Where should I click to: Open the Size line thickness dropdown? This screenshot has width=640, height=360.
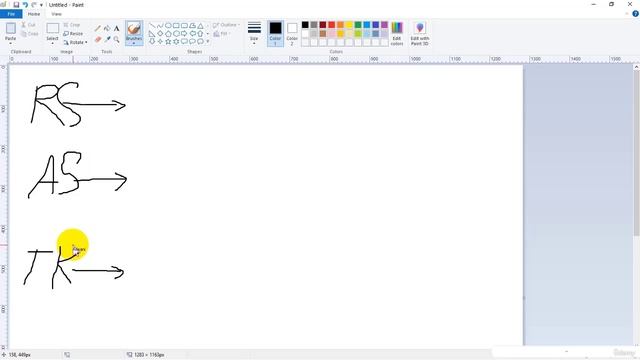pos(254,33)
